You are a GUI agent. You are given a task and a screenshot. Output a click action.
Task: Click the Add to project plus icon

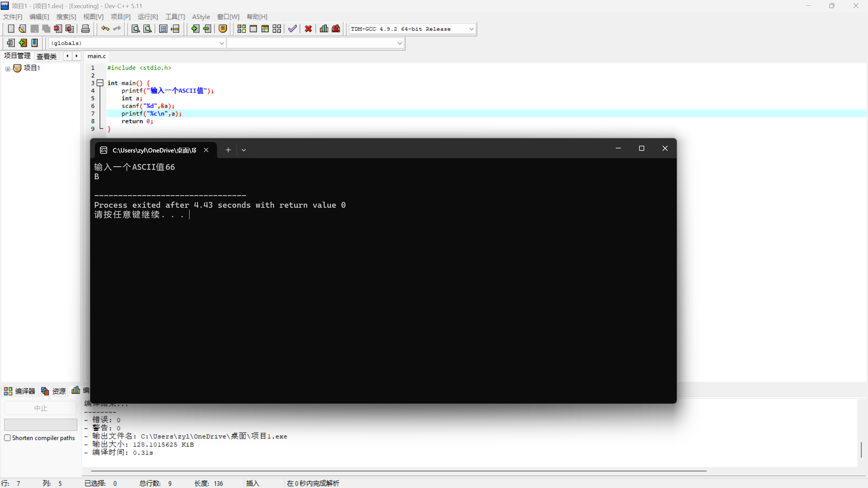(x=195, y=29)
